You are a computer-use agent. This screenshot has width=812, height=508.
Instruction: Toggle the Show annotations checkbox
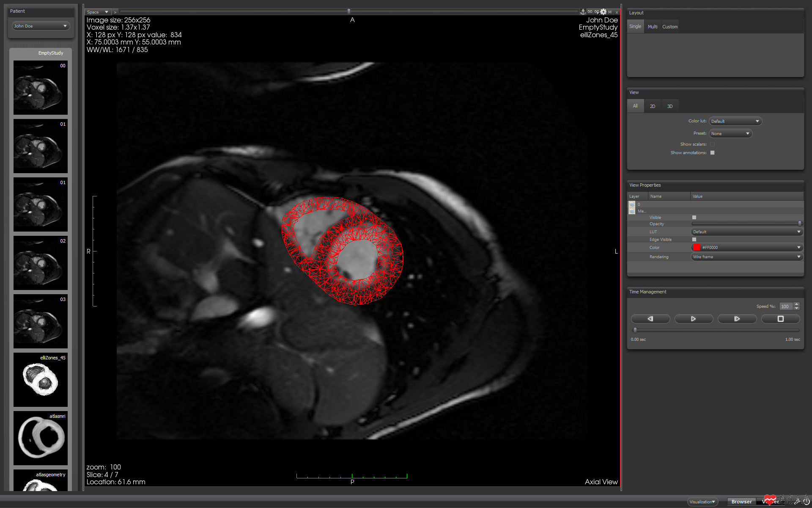(x=712, y=153)
